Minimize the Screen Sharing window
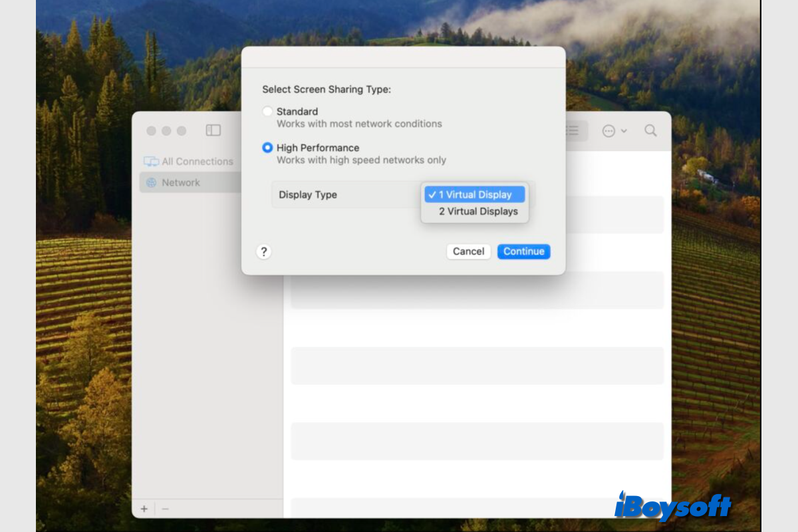798x532 pixels. pyautogui.click(x=166, y=131)
